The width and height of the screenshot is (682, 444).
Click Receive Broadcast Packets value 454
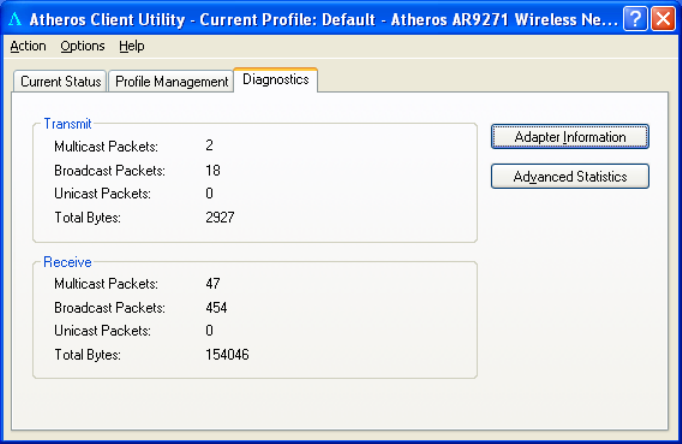click(216, 307)
